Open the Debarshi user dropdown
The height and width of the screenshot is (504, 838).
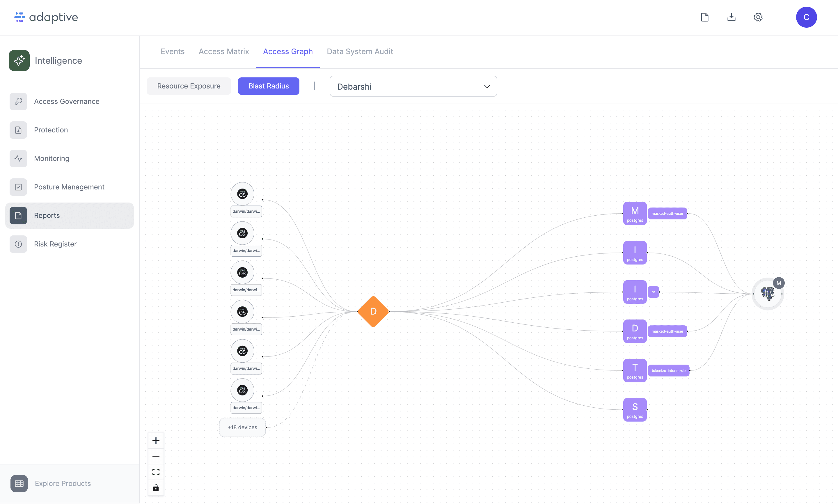click(413, 86)
